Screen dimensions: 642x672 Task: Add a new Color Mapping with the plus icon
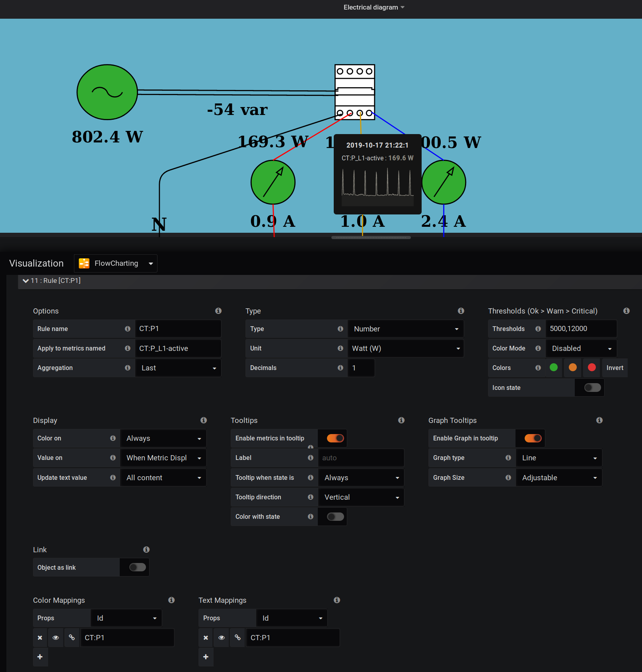tap(40, 657)
